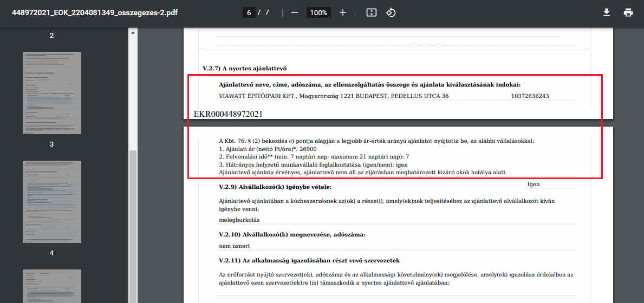
Task: Download the PDF file
Action: point(607,12)
